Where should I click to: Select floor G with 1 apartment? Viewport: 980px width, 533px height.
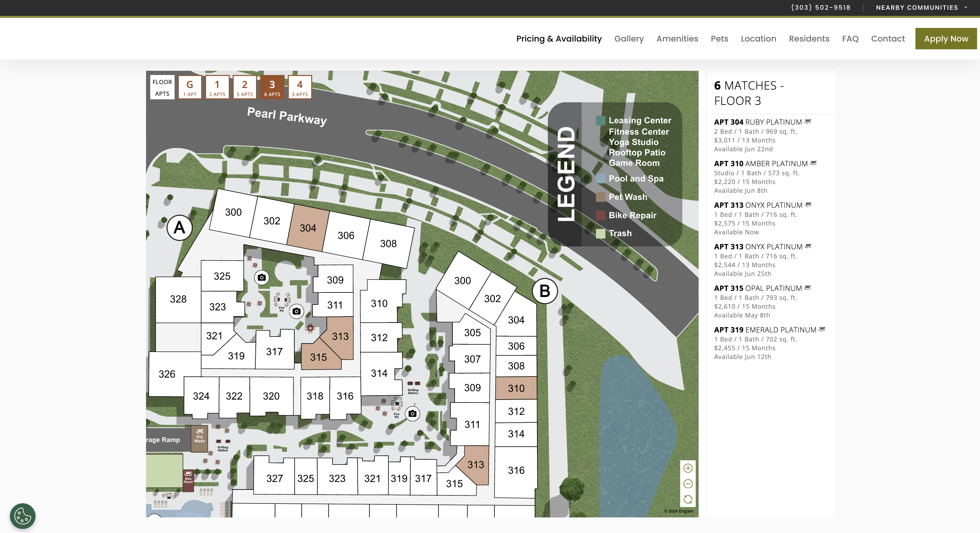[190, 88]
